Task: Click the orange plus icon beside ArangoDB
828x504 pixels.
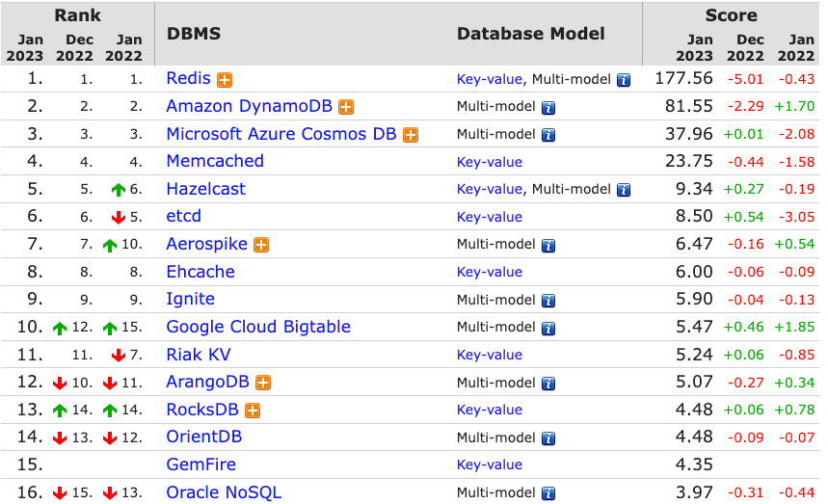Action: click(263, 383)
